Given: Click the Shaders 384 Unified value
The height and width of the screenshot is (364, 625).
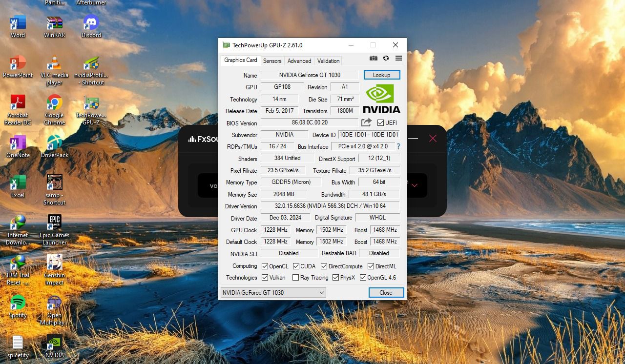Looking at the screenshot, I should 287,158.
